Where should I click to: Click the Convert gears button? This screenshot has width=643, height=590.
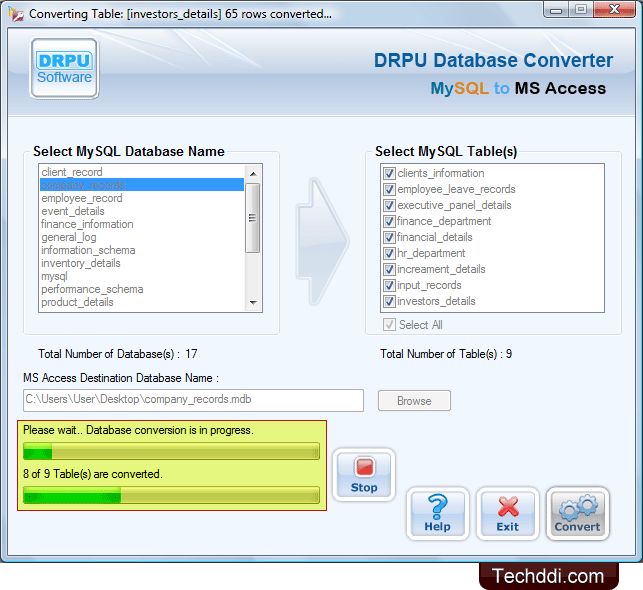578,514
